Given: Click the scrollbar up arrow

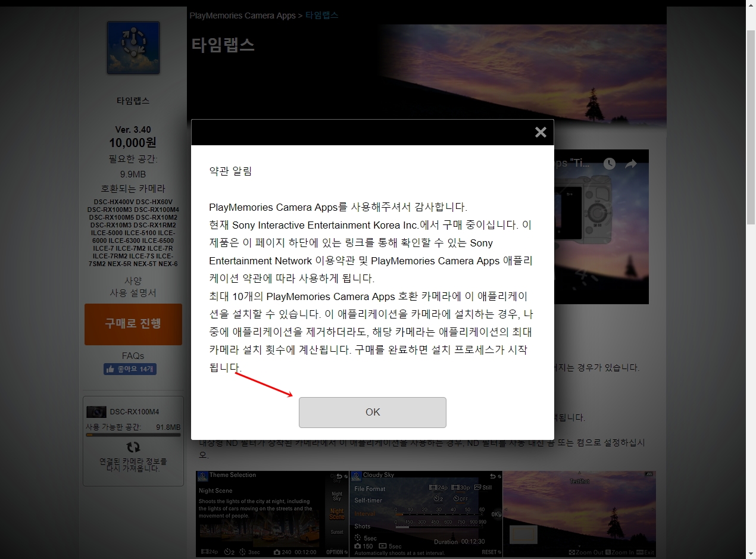Looking at the screenshot, I should point(750,5).
